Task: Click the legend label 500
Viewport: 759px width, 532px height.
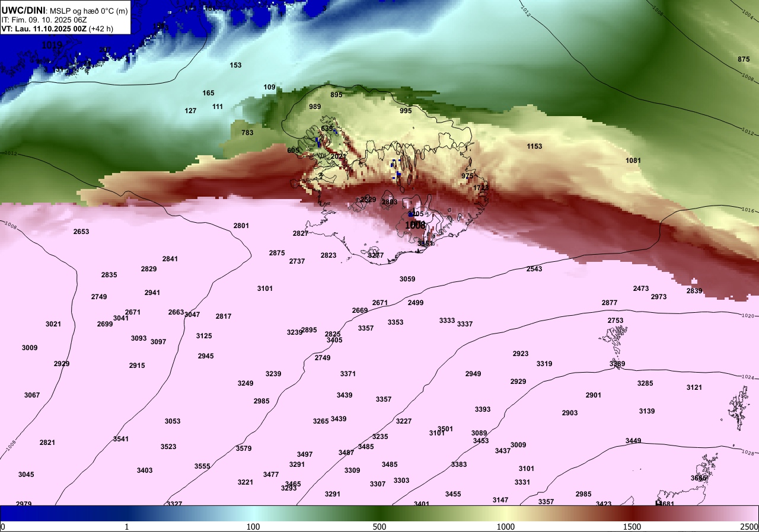Action: (379, 527)
